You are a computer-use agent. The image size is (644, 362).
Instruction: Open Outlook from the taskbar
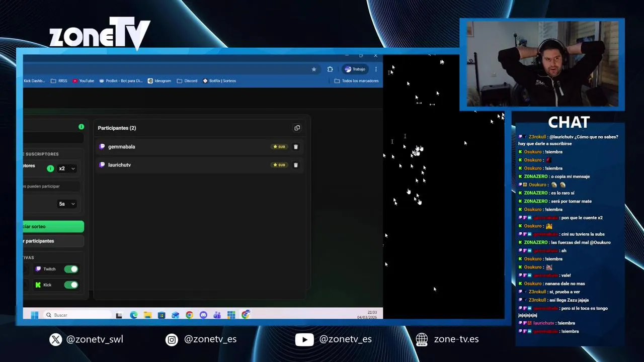pyautogui.click(x=175, y=315)
